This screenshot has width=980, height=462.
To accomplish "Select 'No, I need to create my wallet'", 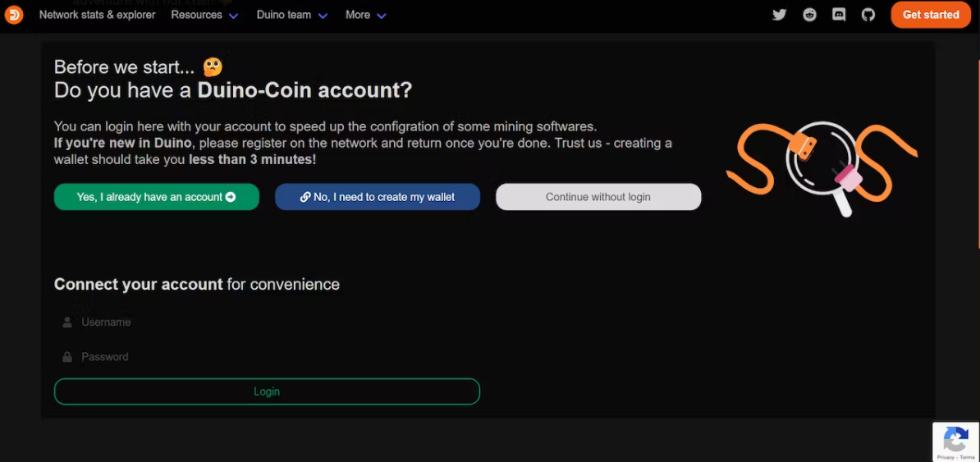I will [378, 197].
